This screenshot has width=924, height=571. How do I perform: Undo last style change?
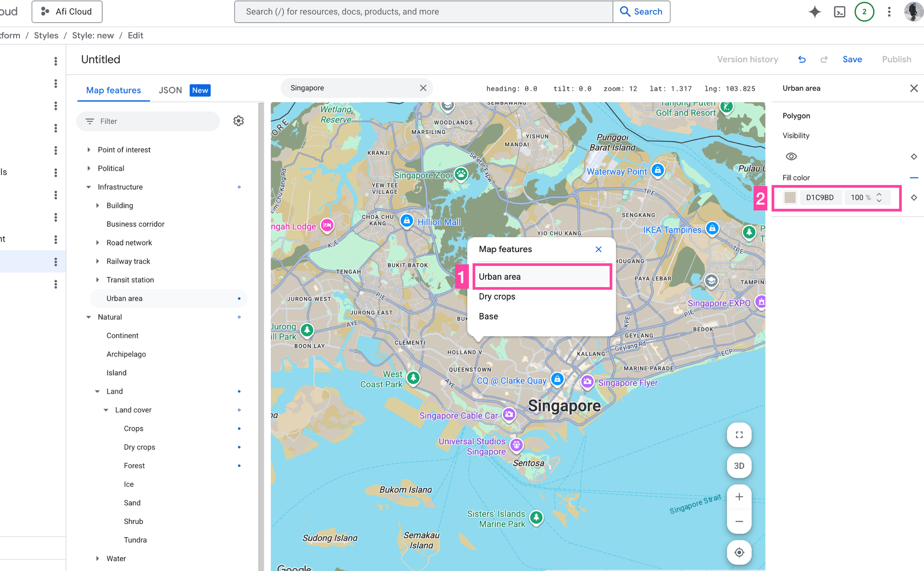(802, 60)
